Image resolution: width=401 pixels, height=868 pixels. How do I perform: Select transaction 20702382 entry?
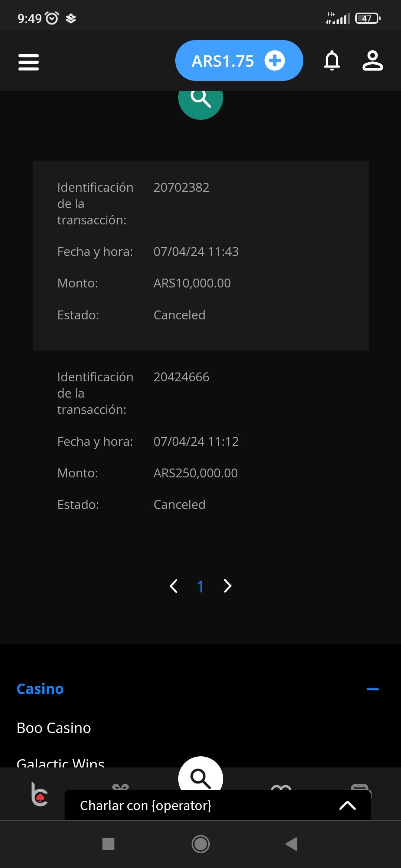(200, 255)
